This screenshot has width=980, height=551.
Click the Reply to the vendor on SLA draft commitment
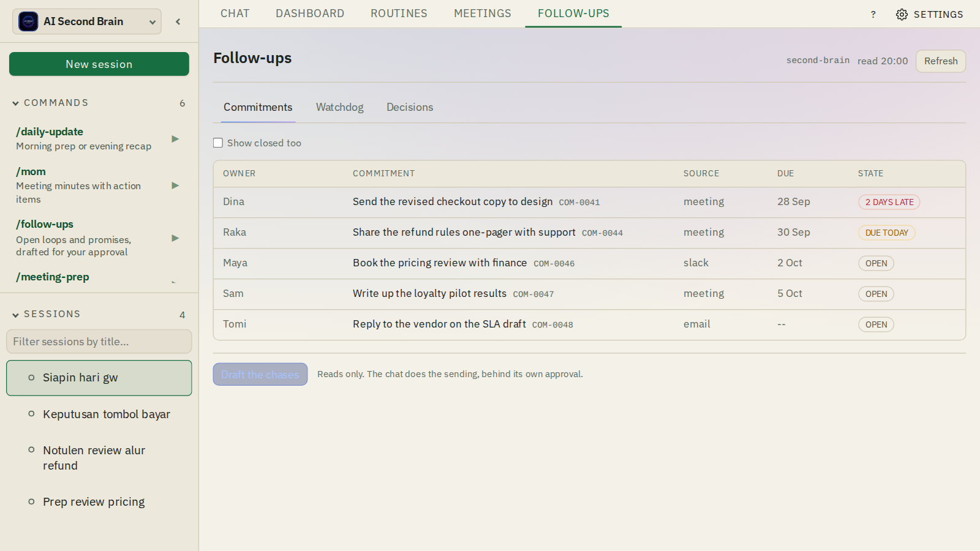pyautogui.click(x=439, y=324)
